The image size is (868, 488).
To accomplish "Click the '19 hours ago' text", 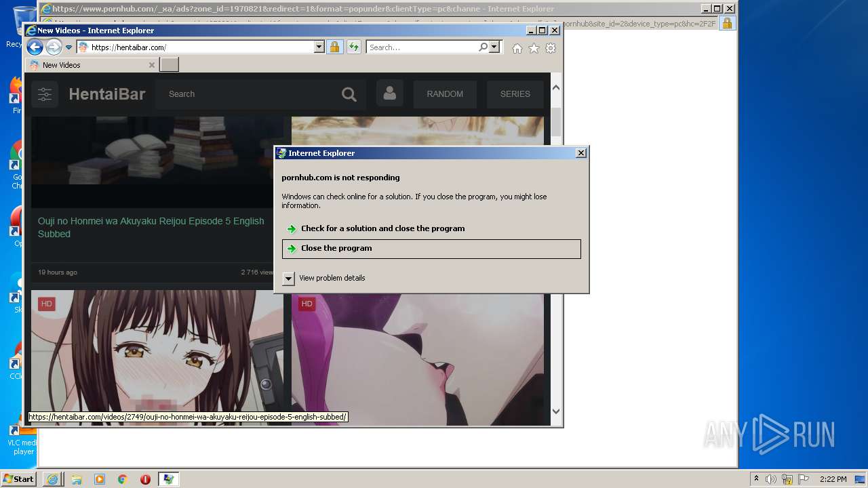I will coord(58,272).
